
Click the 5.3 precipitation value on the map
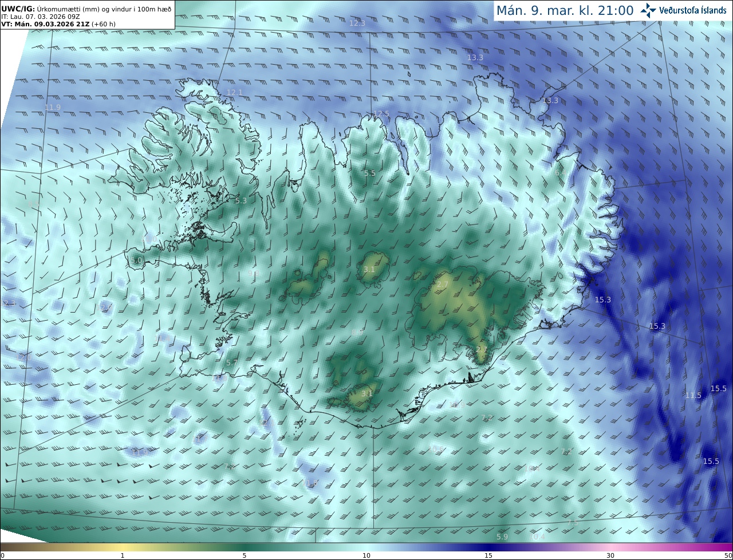tap(241, 200)
